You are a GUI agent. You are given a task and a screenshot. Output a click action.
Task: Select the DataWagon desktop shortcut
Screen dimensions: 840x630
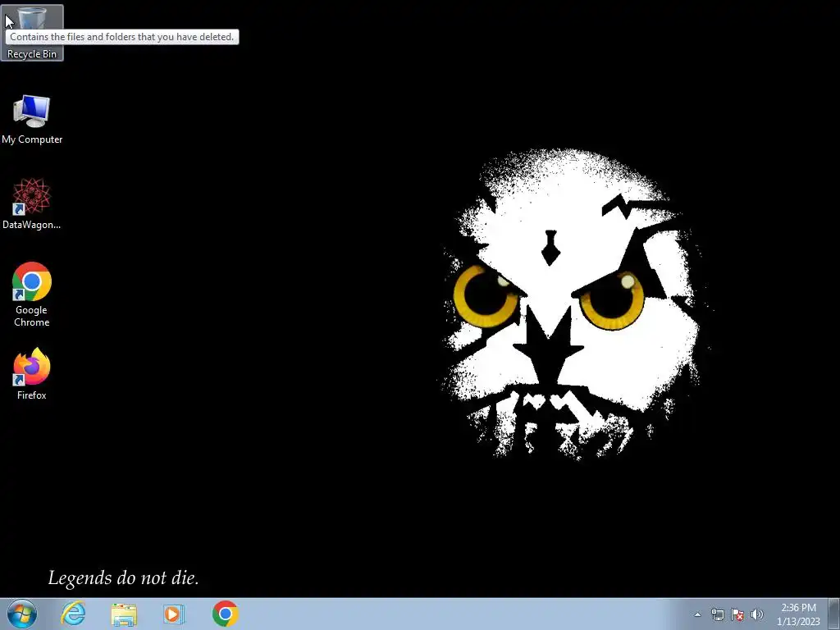32,204
